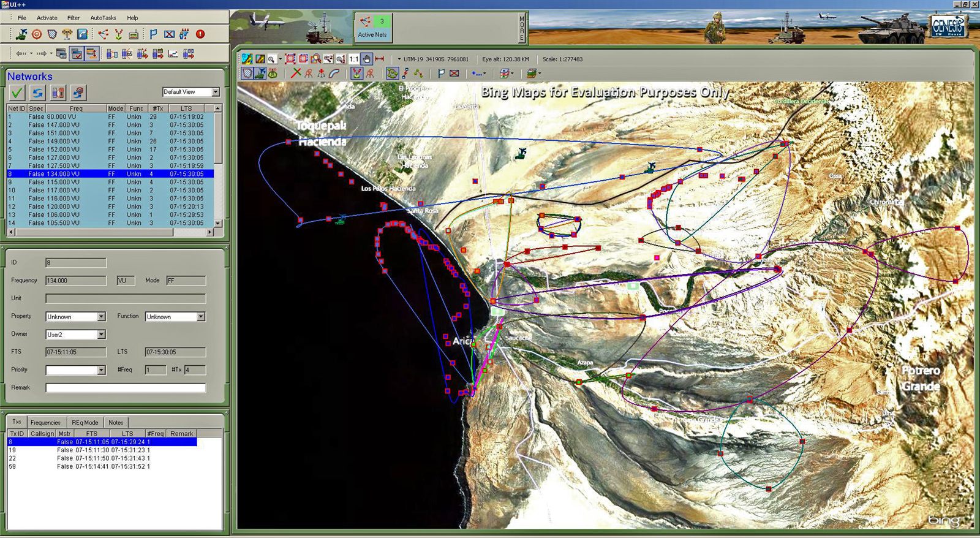Image resolution: width=980 pixels, height=538 pixels.
Task: Switch to the Frequencies tab
Action: click(x=45, y=422)
